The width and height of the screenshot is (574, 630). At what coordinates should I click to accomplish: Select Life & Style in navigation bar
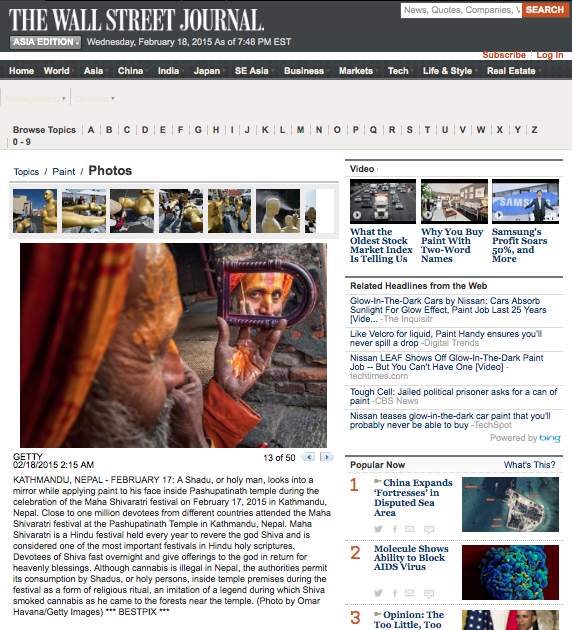447,71
